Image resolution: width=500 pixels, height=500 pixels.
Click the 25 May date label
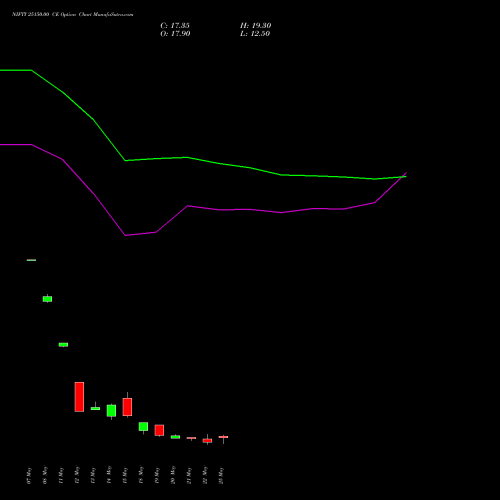click(x=221, y=476)
